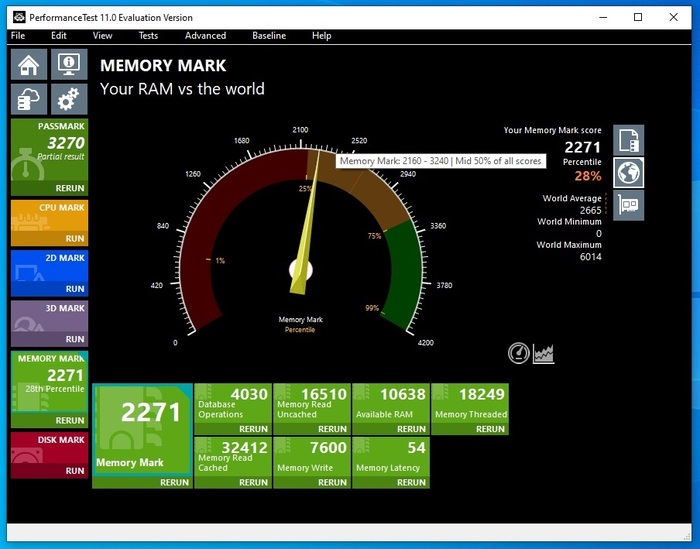Rerun the Memory Read Cached test
The image size is (700, 549).
(253, 482)
